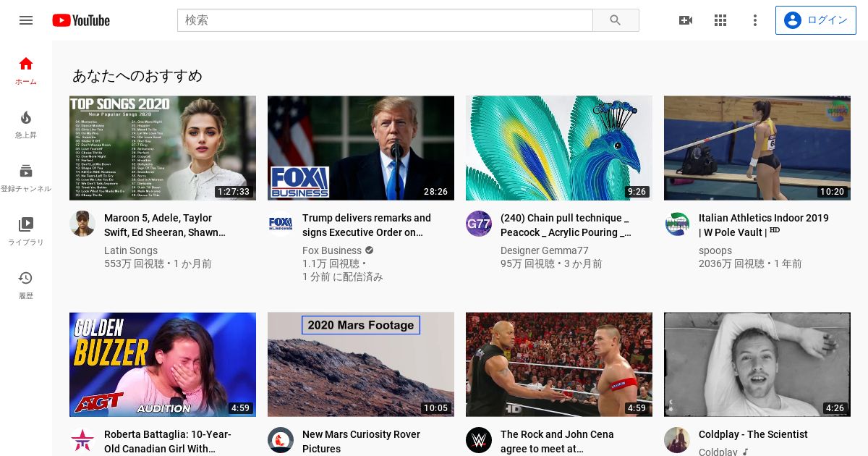Go to Latin Songs channel name
This screenshot has width=868, height=456.
pos(131,250)
